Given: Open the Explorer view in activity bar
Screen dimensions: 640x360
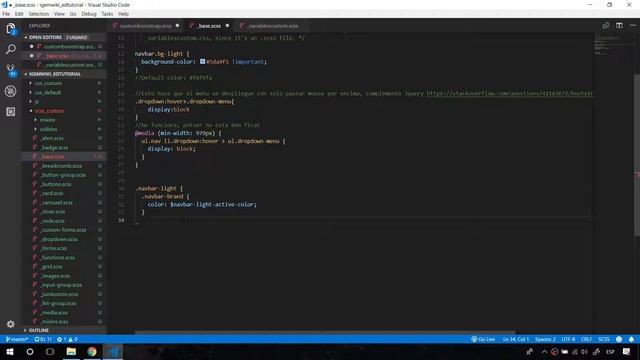Looking at the screenshot, I should pos(11,29).
